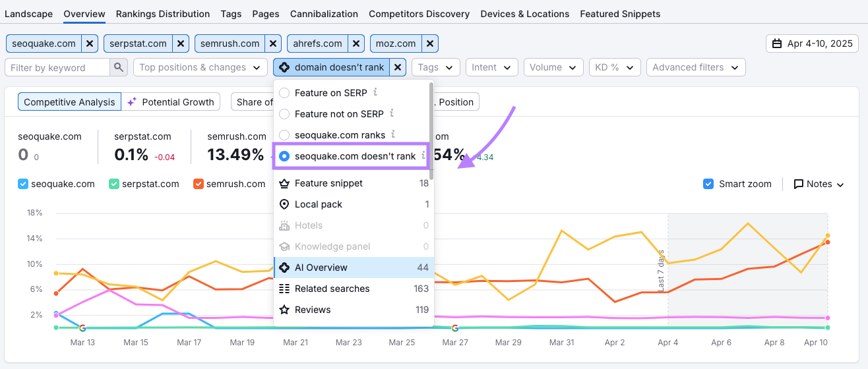This screenshot has height=369, width=868.
Task: Click the Potential Growth button
Action: click(x=171, y=101)
